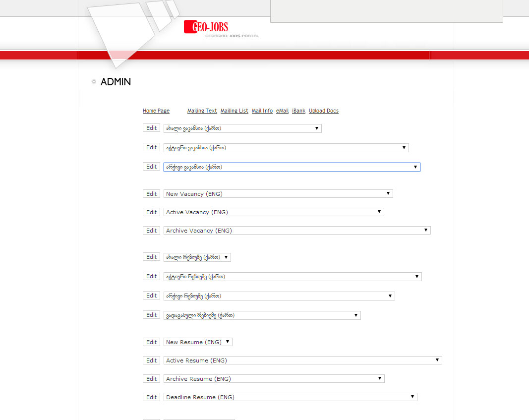Open the Mailing Text link
The image size is (529, 420).
pos(202,111)
